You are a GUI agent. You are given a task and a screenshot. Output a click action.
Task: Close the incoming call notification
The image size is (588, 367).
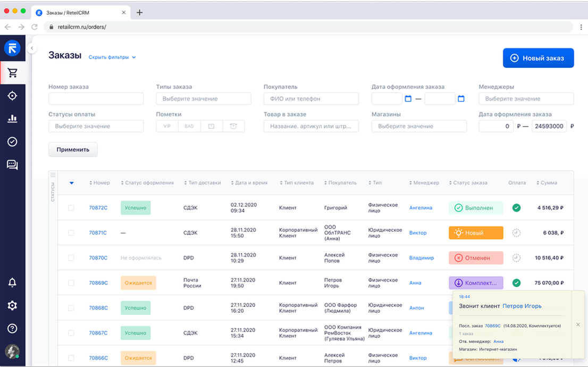pos(578,324)
